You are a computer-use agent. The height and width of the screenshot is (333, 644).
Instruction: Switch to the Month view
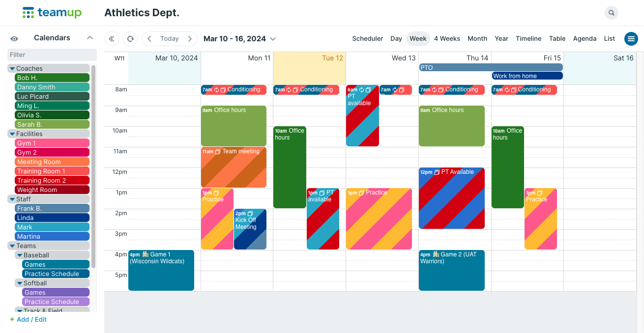pyautogui.click(x=477, y=39)
